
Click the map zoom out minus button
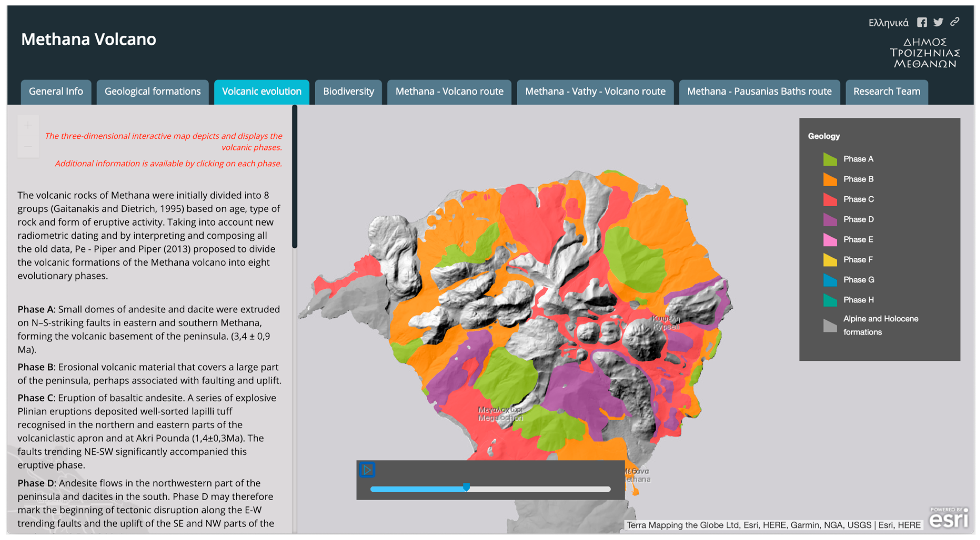pyautogui.click(x=28, y=146)
